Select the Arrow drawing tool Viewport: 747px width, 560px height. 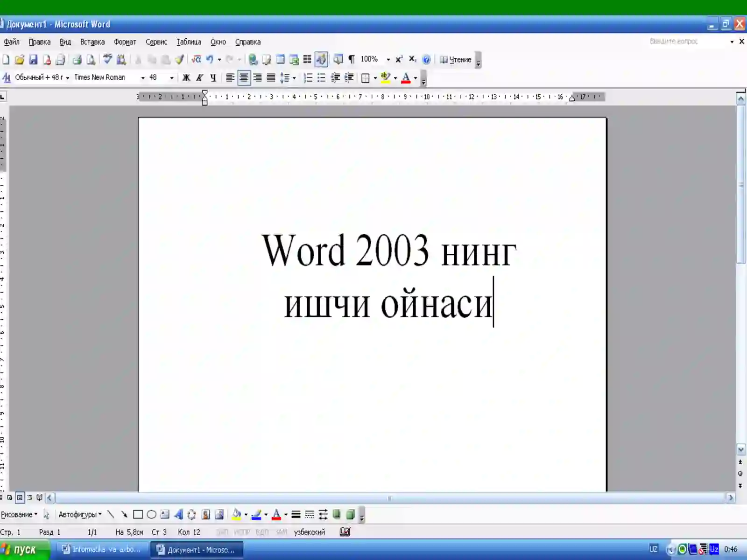click(x=124, y=515)
